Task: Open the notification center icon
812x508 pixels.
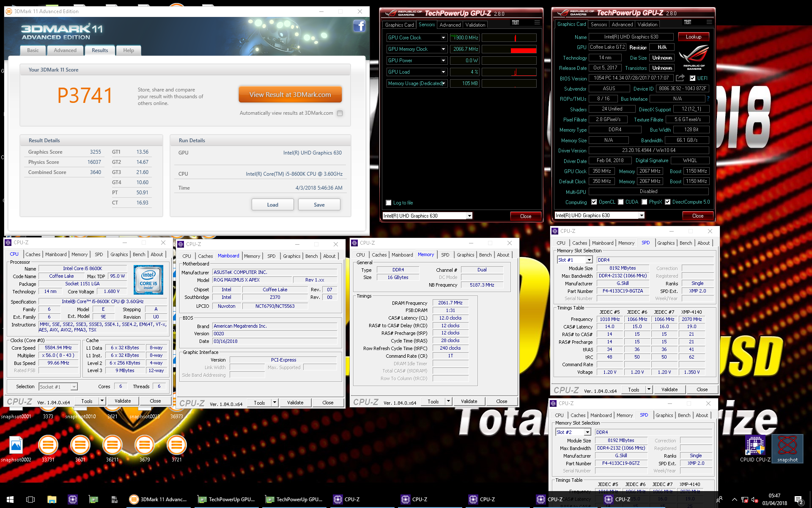Action: pyautogui.click(x=798, y=500)
